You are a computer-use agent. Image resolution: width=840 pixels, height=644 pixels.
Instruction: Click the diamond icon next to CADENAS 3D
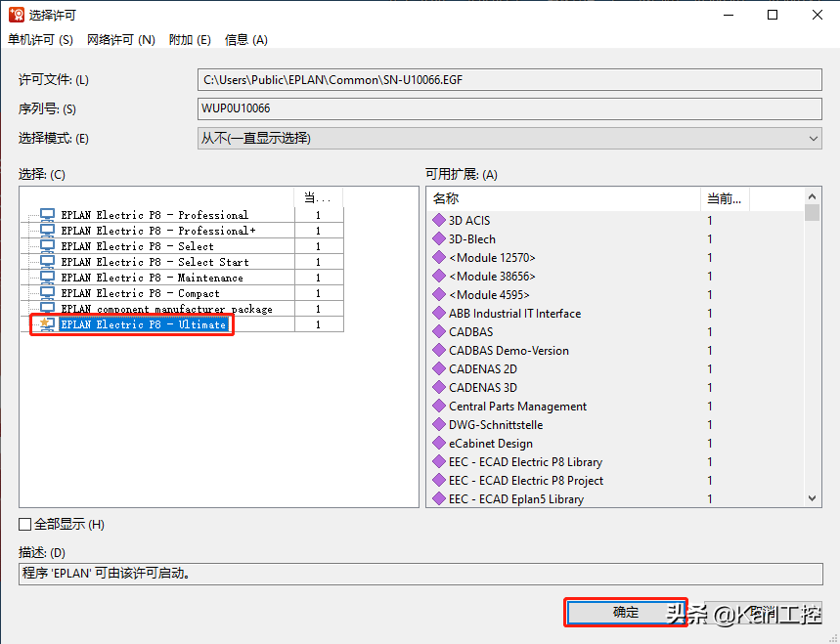coord(438,388)
